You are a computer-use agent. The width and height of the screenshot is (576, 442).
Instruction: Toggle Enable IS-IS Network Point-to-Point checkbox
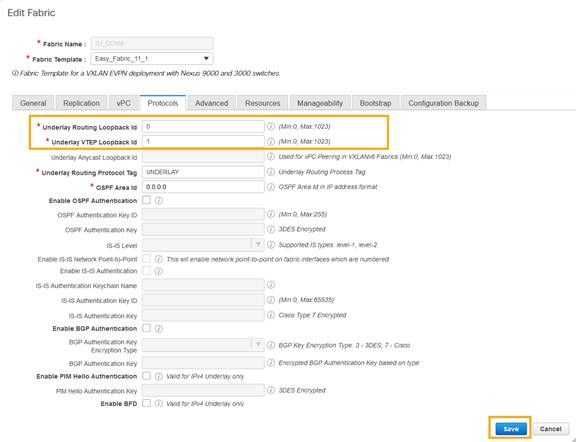click(x=147, y=259)
